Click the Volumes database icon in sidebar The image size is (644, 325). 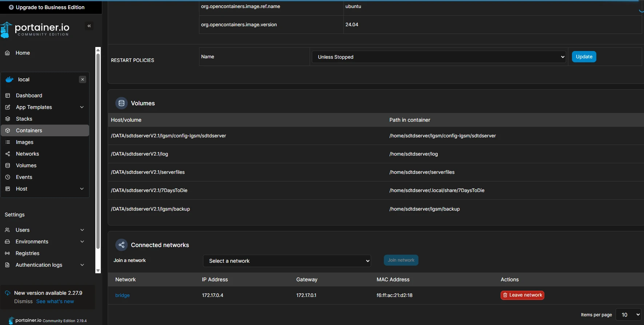tap(8, 165)
